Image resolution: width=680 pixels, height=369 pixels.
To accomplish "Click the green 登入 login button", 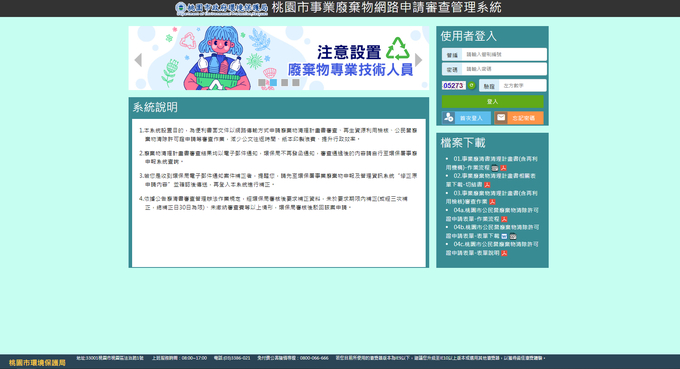I will pyautogui.click(x=492, y=101).
